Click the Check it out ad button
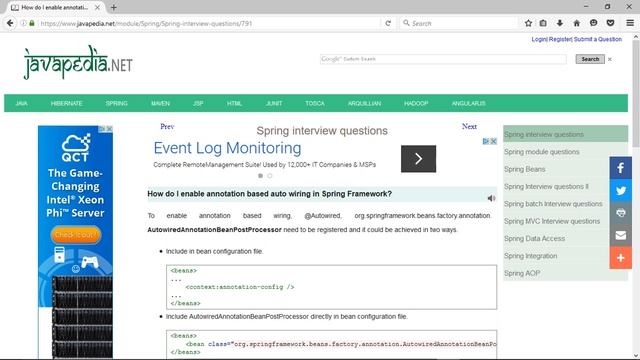Viewport: 640px width, 360px height. [76, 235]
